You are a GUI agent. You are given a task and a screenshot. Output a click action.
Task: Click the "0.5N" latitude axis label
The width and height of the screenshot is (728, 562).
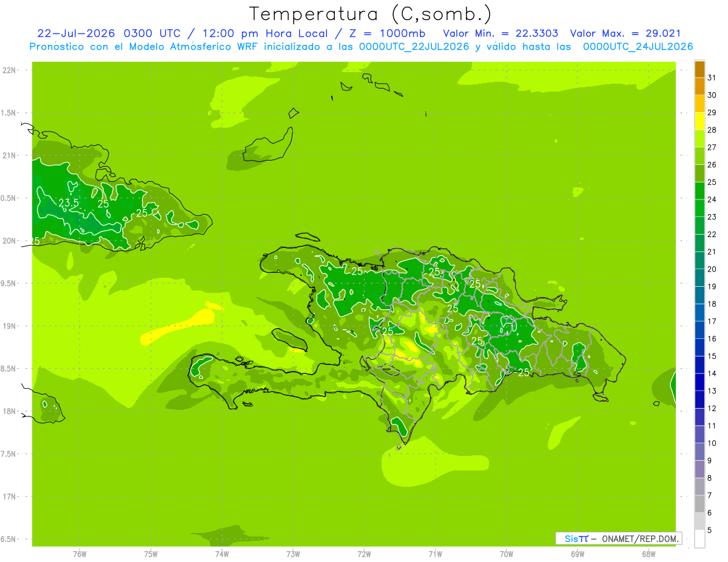coord(8,198)
